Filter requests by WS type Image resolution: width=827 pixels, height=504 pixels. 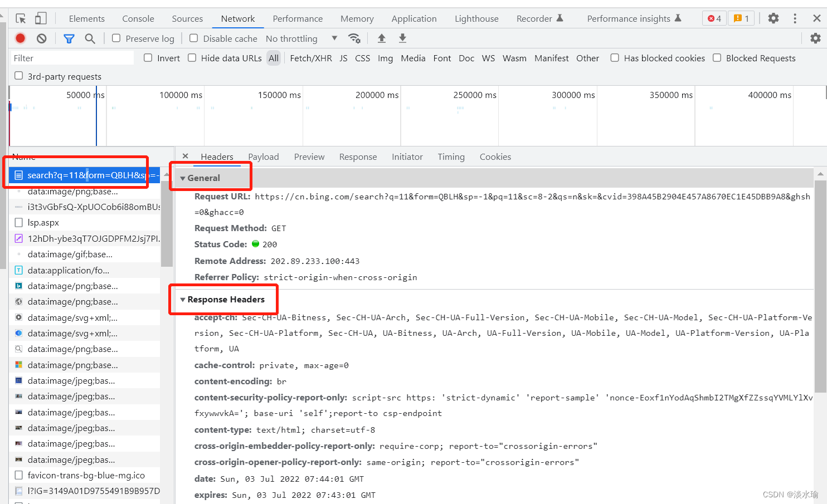488,58
